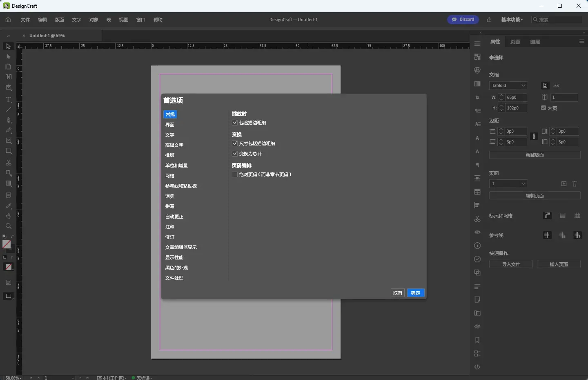Click the add page plus icon
588x380 pixels.
tap(564, 184)
